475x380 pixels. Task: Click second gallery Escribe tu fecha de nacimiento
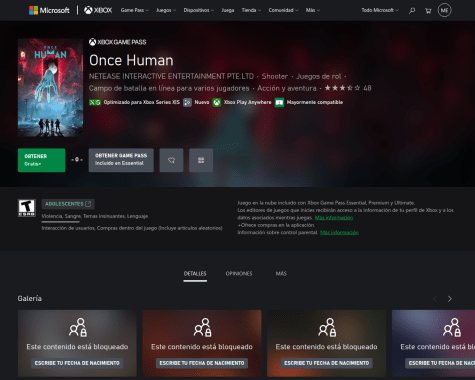202,363
